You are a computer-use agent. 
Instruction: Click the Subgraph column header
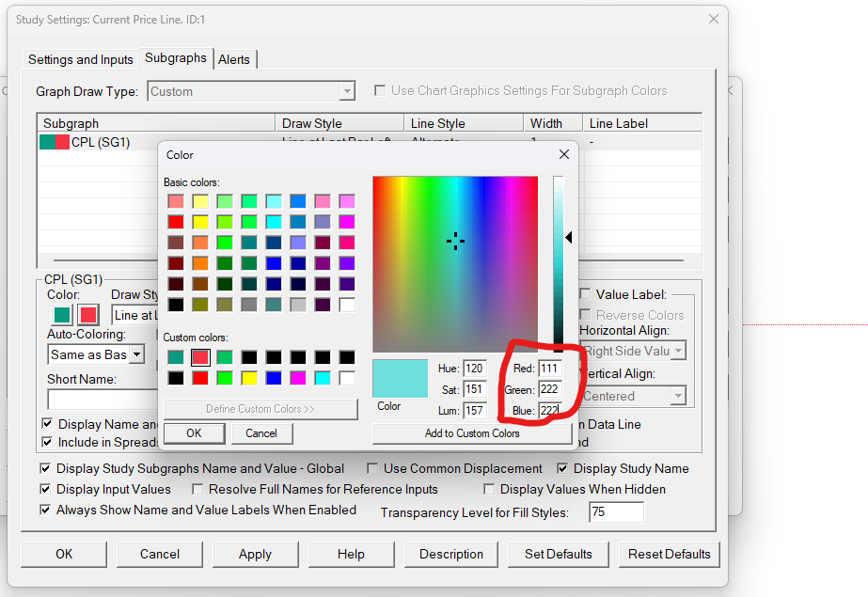coord(156,123)
